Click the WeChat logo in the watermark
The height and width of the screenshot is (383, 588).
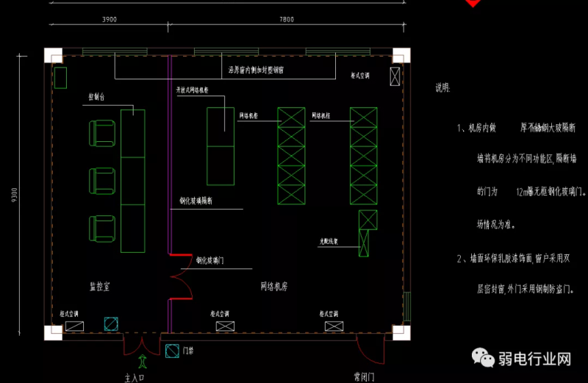click(486, 357)
